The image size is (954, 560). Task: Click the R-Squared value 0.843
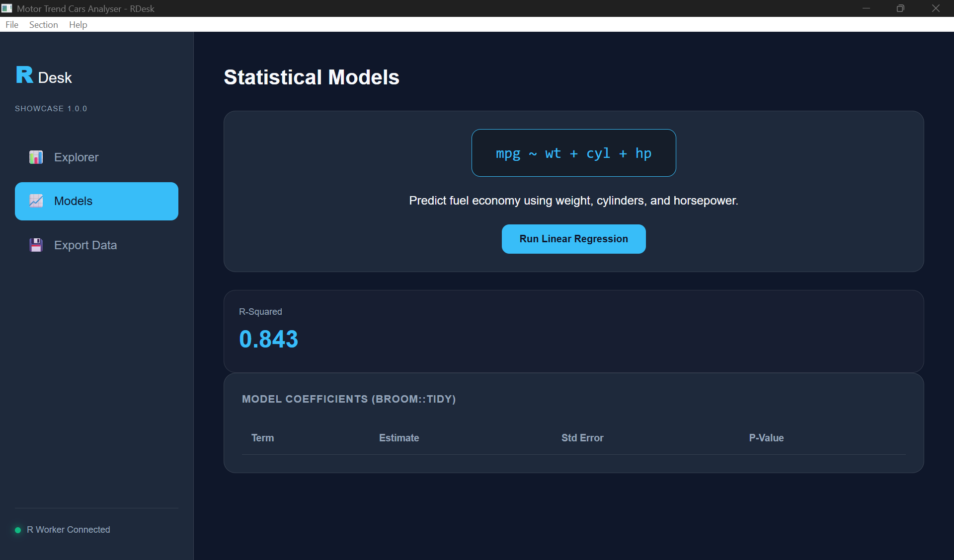tap(268, 339)
